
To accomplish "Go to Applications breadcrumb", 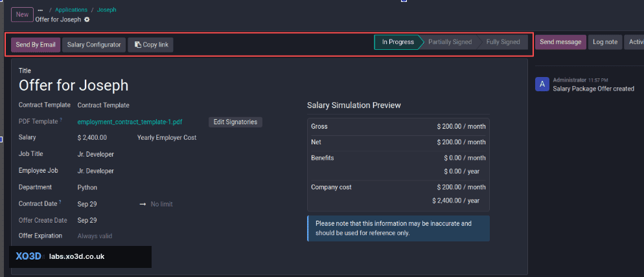I will click(71, 10).
